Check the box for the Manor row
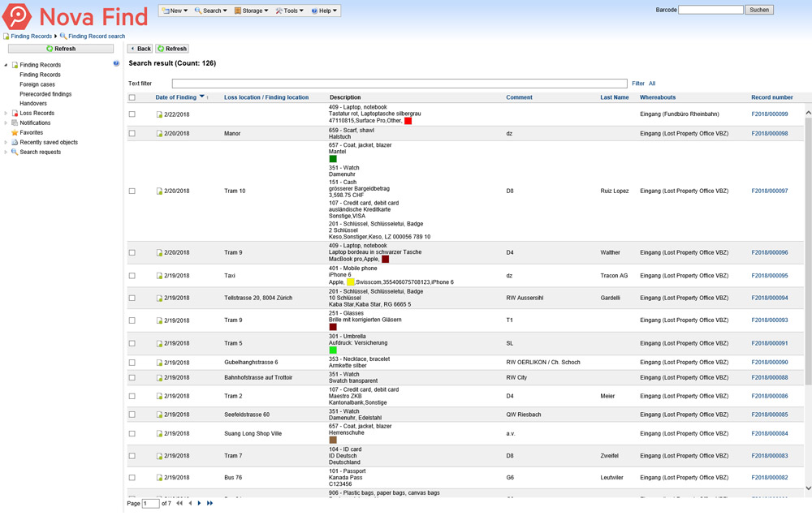 (x=132, y=133)
